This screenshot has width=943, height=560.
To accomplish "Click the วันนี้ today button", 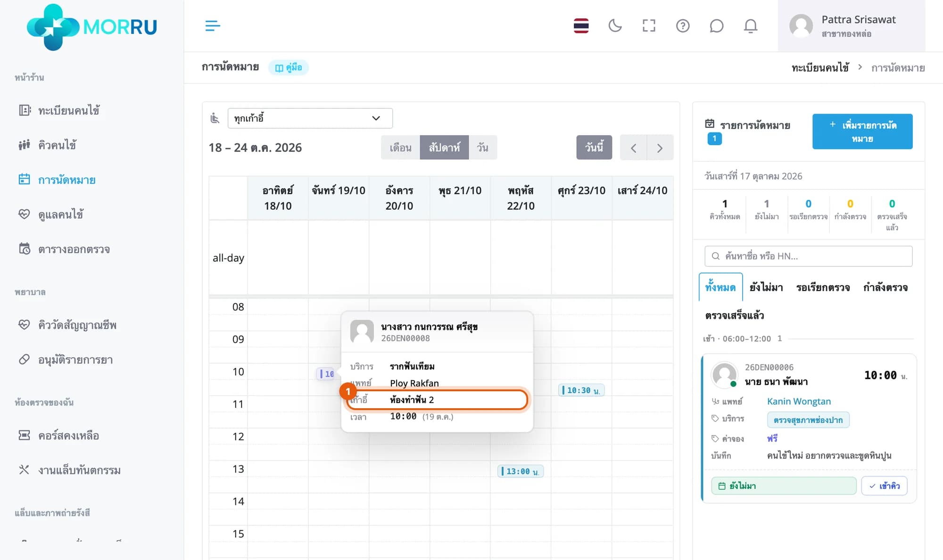I will 594,148.
